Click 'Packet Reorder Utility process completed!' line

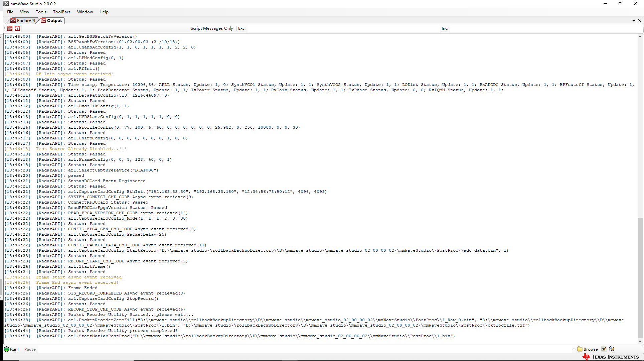pyautogui.click(x=123, y=331)
